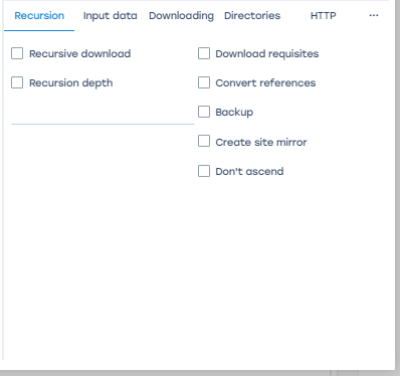Enable the Recursive download checkbox
The height and width of the screenshot is (376, 400).
click(17, 53)
